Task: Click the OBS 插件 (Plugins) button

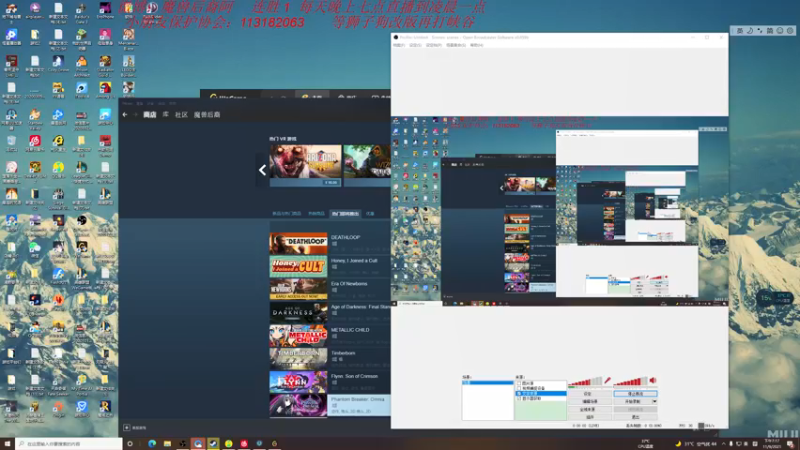Action: coord(589,417)
